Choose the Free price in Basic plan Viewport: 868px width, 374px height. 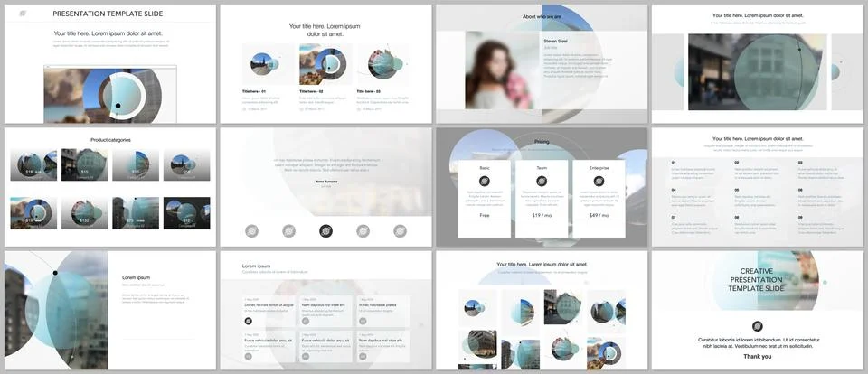tap(485, 215)
